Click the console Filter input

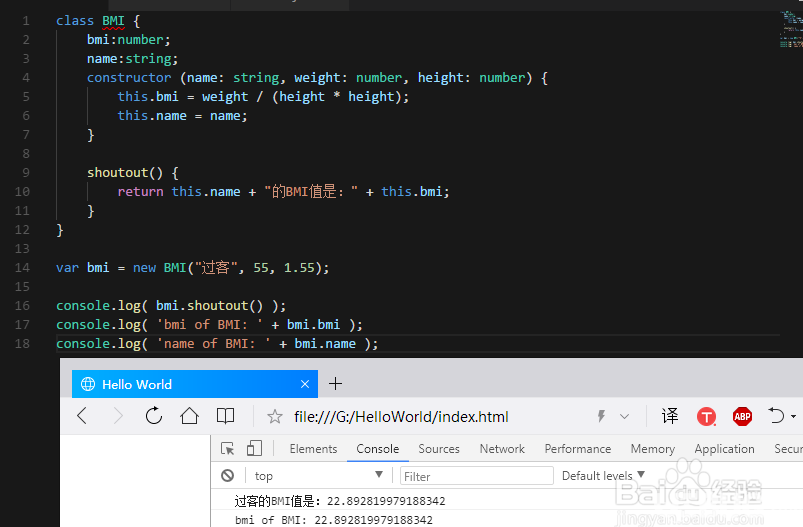click(476, 476)
